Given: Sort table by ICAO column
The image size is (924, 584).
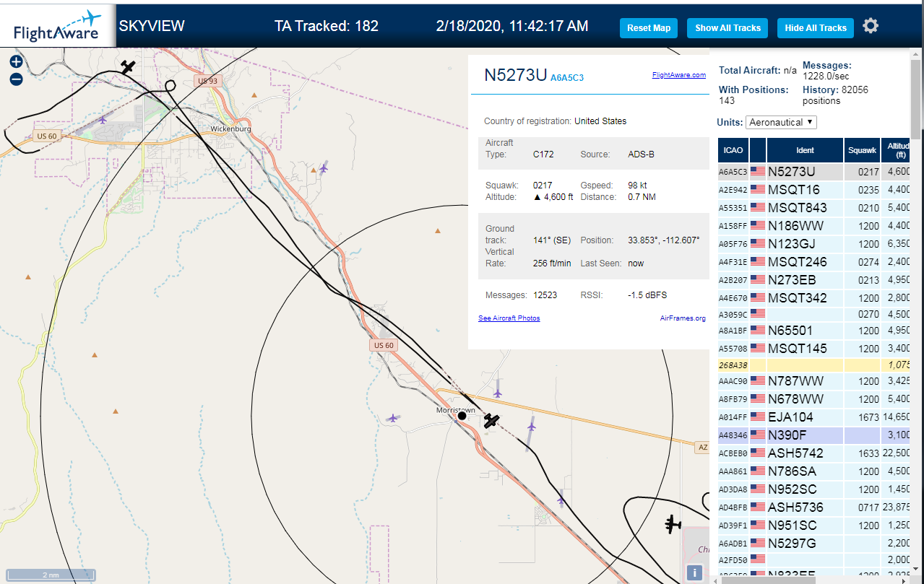Looking at the screenshot, I should tap(733, 150).
